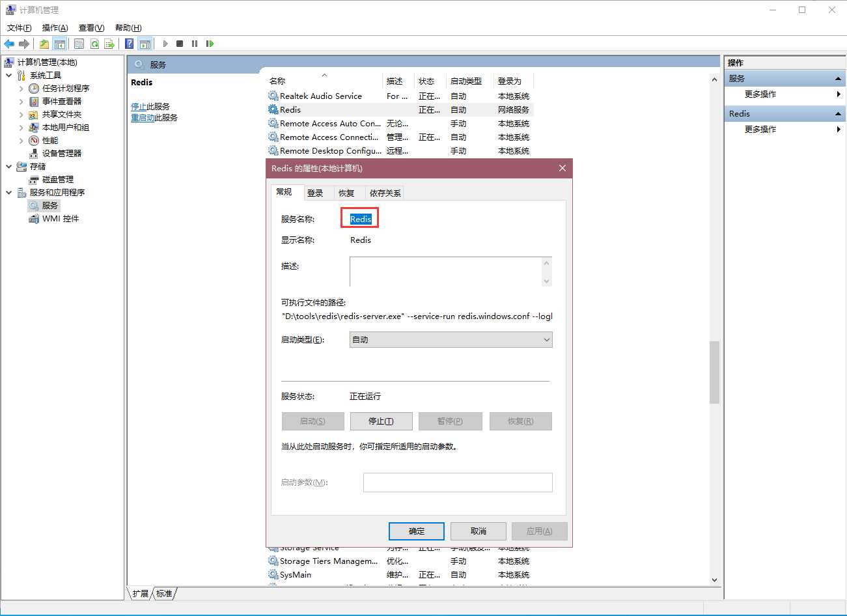Click the 停止(T) button in the dialog

click(x=382, y=421)
